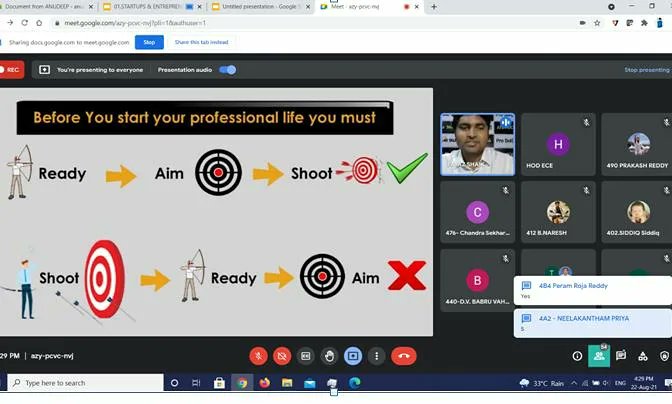Click the presented slide area
The height and width of the screenshot is (404, 672).
[x=216, y=212]
